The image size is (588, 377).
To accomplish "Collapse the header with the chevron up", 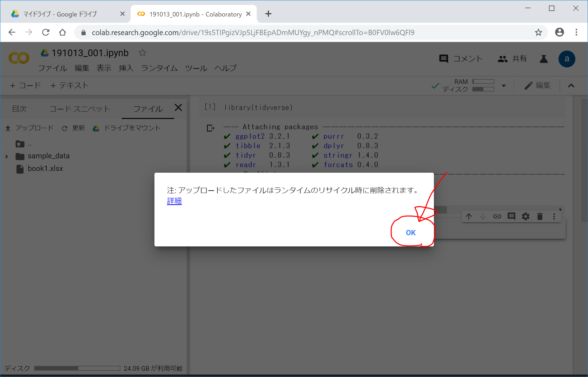I will 571,86.
